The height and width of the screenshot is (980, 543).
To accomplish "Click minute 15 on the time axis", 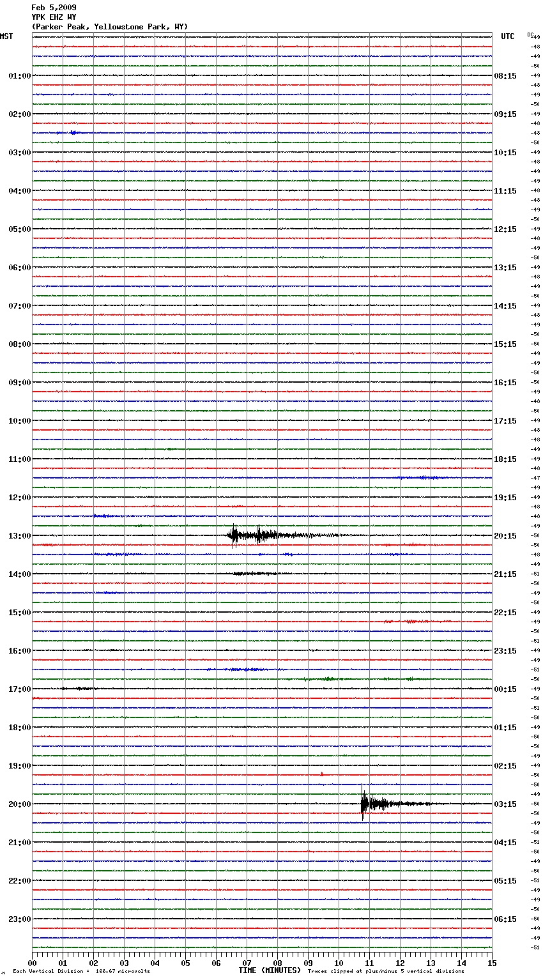I will tap(491, 963).
